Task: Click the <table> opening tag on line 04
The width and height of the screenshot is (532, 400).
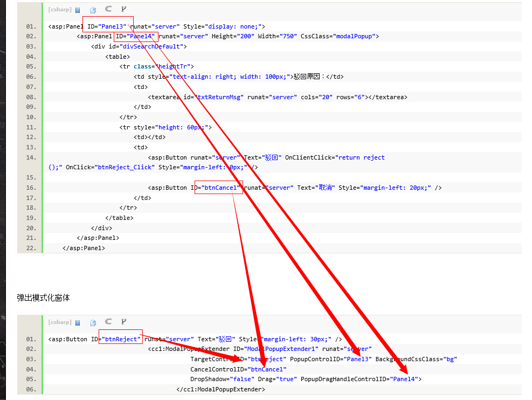Action: point(118,57)
